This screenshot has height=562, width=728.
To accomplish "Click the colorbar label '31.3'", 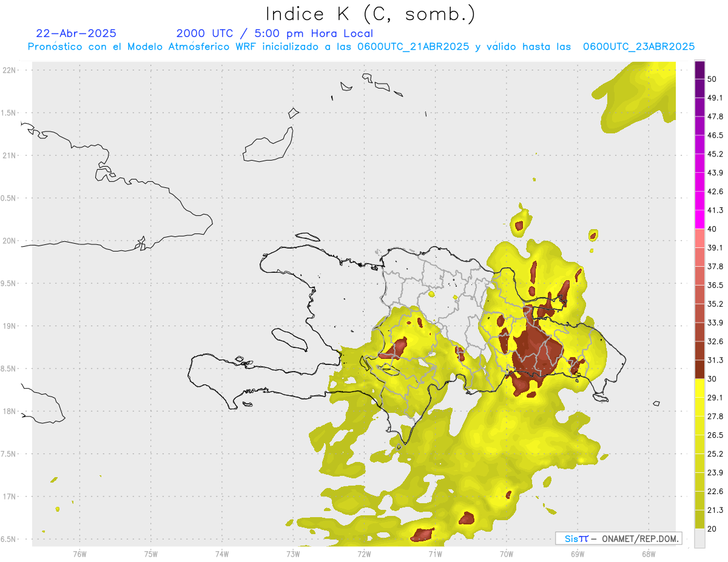I will pyautogui.click(x=715, y=361).
